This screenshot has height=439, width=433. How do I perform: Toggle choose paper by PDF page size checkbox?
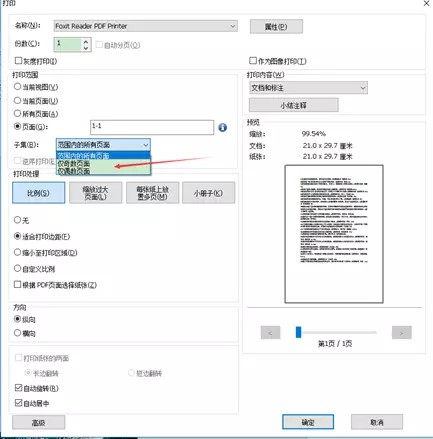point(17,284)
